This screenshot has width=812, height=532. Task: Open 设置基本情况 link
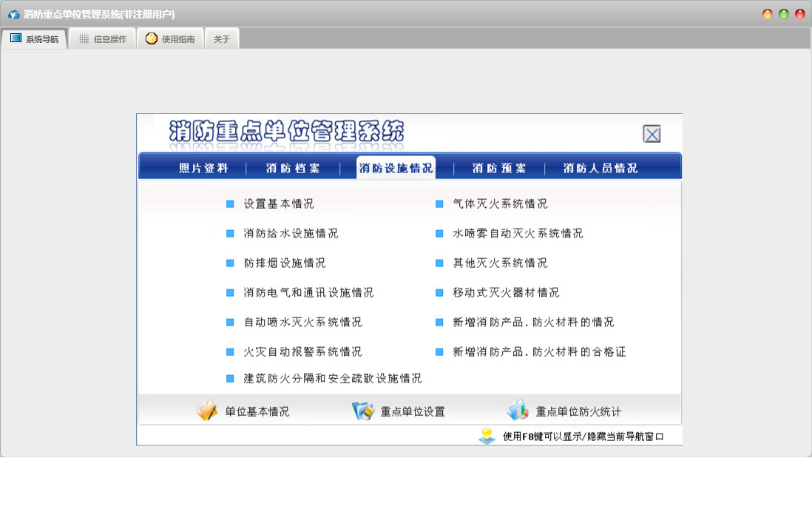[x=279, y=204]
